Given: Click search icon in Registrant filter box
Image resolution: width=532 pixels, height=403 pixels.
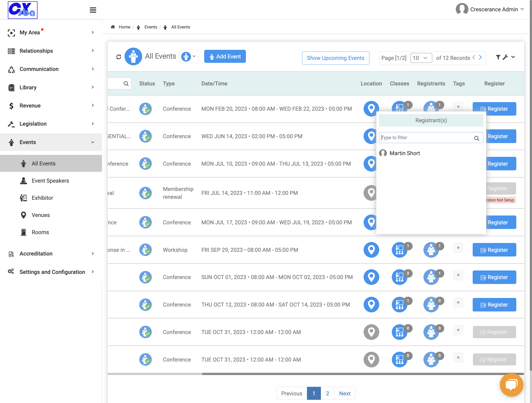Looking at the screenshot, I should click(477, 138).
